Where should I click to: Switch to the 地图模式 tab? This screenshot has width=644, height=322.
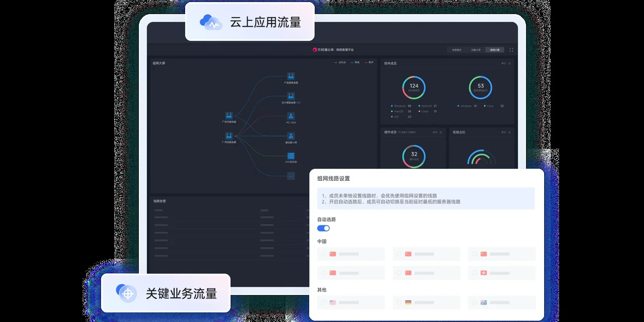point(457,50)
